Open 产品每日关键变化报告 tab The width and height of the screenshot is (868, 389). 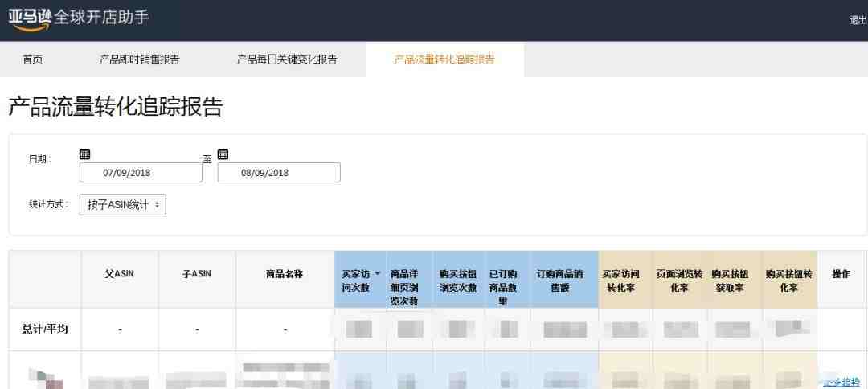click(287, 59)
